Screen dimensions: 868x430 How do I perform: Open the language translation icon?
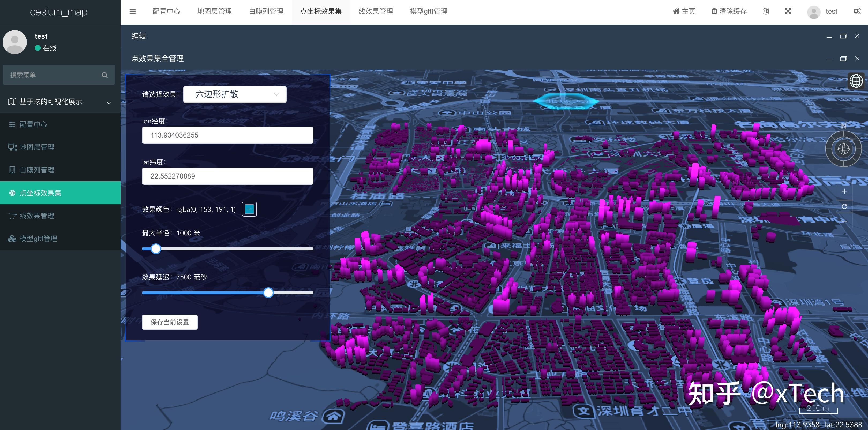pyautogui.click(x=766, y=11)
